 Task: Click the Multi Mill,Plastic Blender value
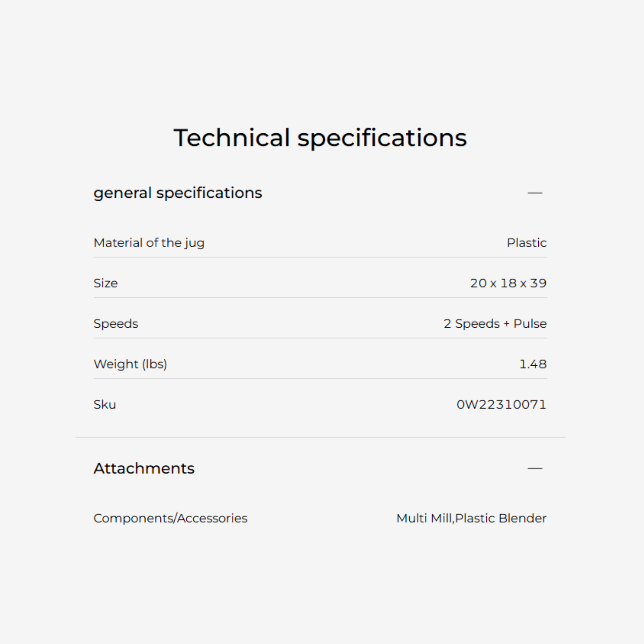(471, 518)
